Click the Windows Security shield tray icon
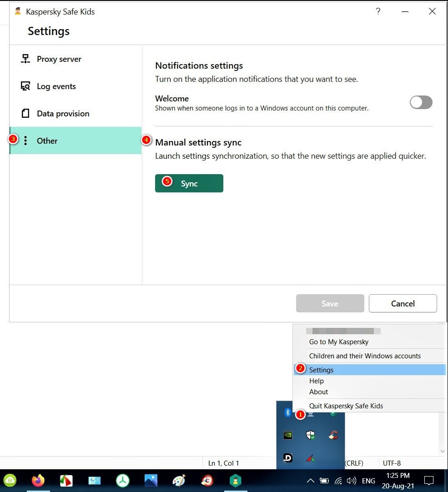The width and height of the screenshot is (448, 492). (x=311, y=435)
